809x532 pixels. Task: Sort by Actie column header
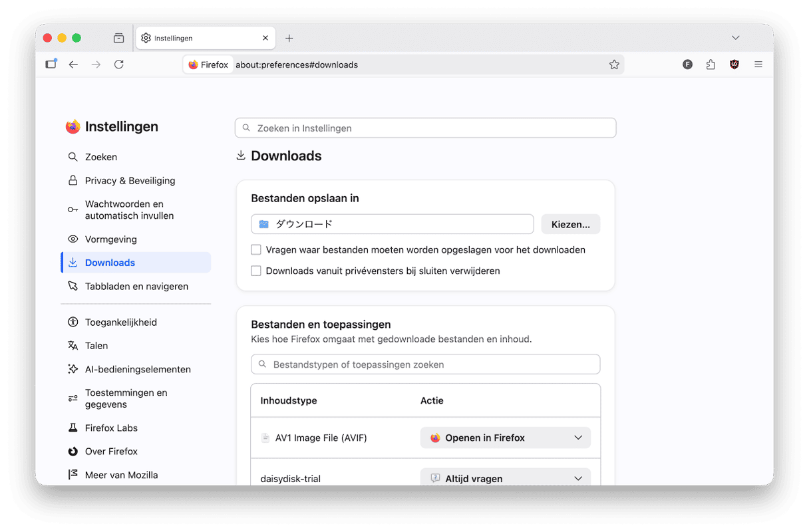(432, 400)
